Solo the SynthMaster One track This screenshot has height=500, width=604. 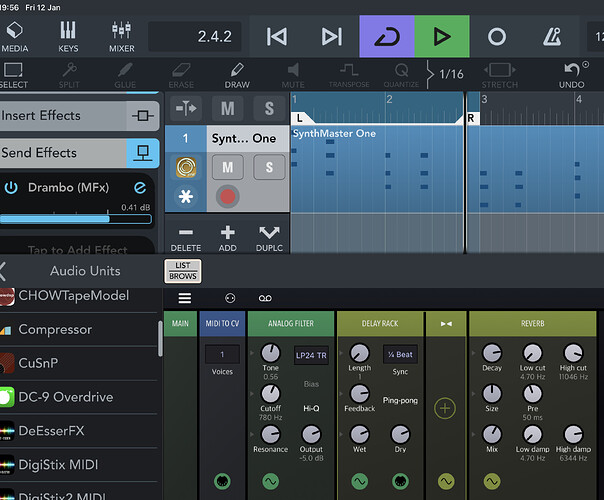[x=269, y=167]
